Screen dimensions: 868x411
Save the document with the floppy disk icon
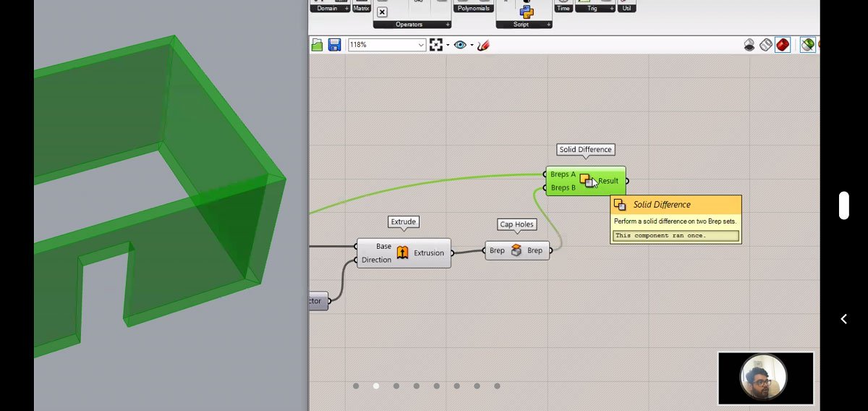click(x=334, y=45)
